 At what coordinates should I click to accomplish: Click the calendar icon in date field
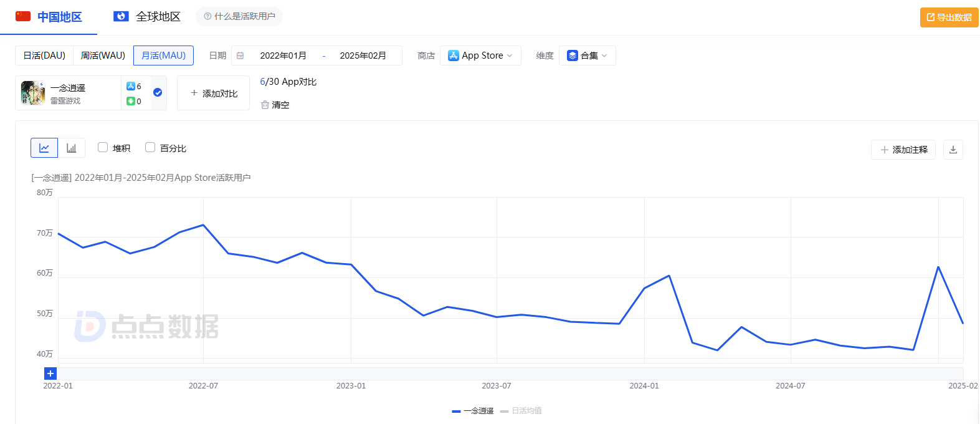(240, 55)
